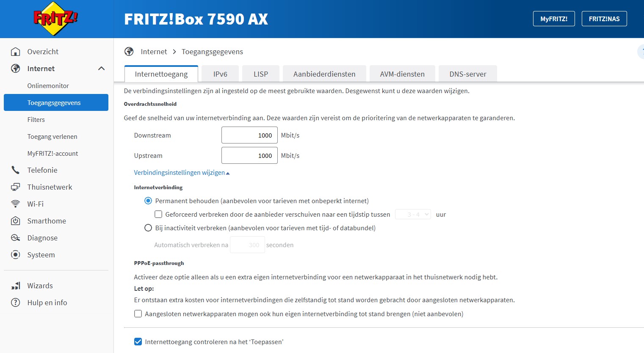Click the Systeem icon in sidebar
The height and width of the screenshot is (353, 644).
click(x=16, y=255)
